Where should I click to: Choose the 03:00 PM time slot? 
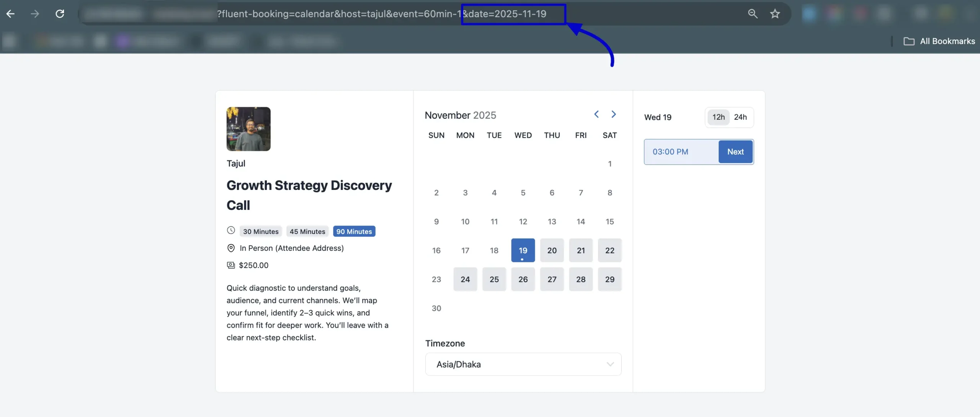pyautogui.click(x=681, y=152)
